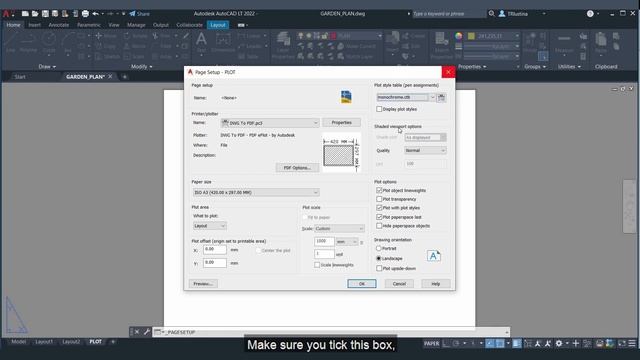Switch to the Model layout tab
The image size is (640, 360).
[18, 342]
